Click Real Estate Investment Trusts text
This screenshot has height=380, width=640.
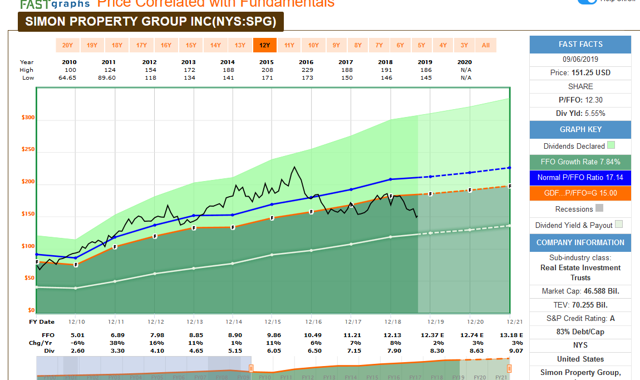tap(580, 273)
